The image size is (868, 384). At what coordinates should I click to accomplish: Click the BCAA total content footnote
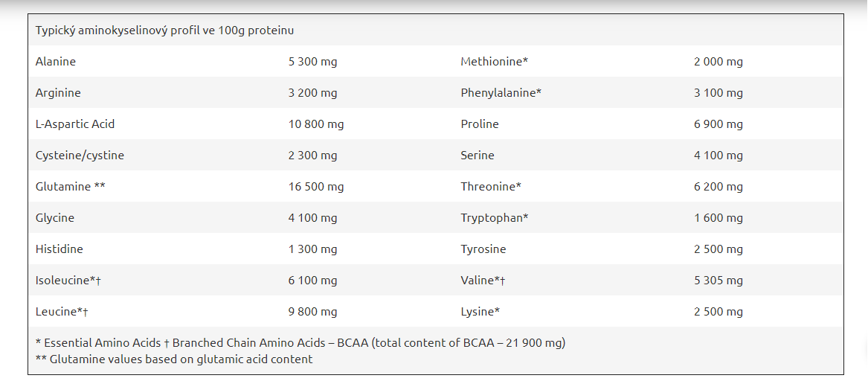[300, 343]
